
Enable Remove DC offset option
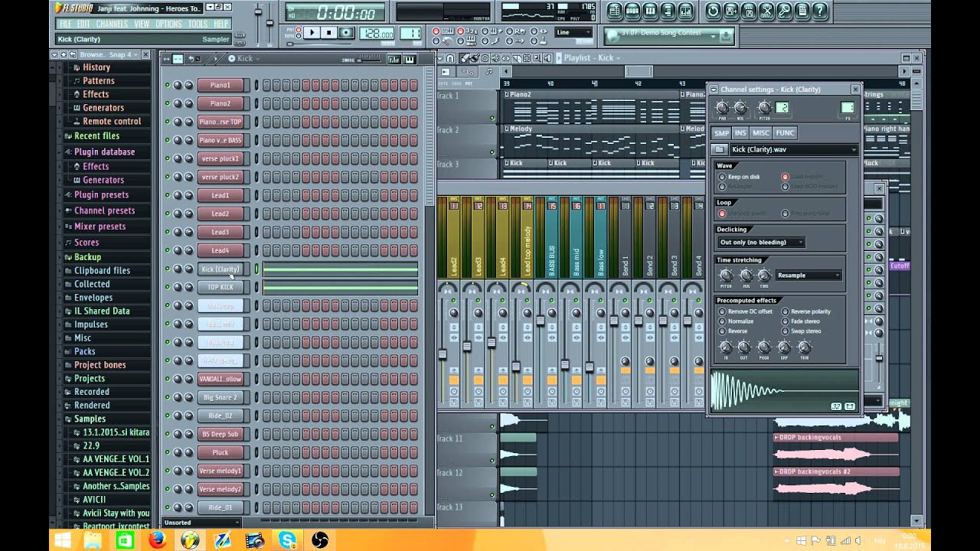pos(722,311)
